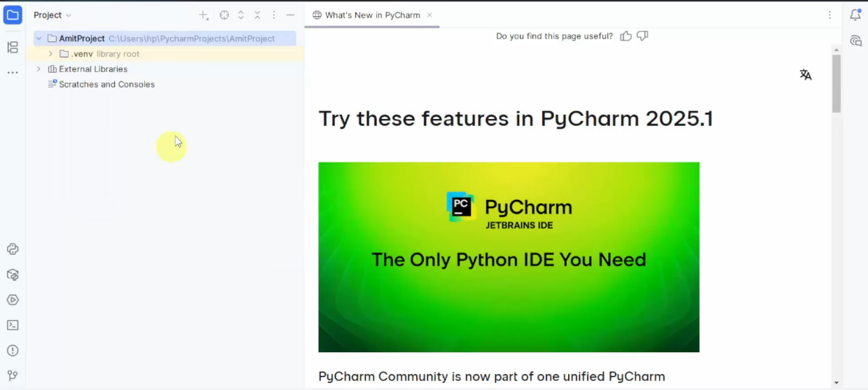Open the Python Console tool window

coord(13,249)
